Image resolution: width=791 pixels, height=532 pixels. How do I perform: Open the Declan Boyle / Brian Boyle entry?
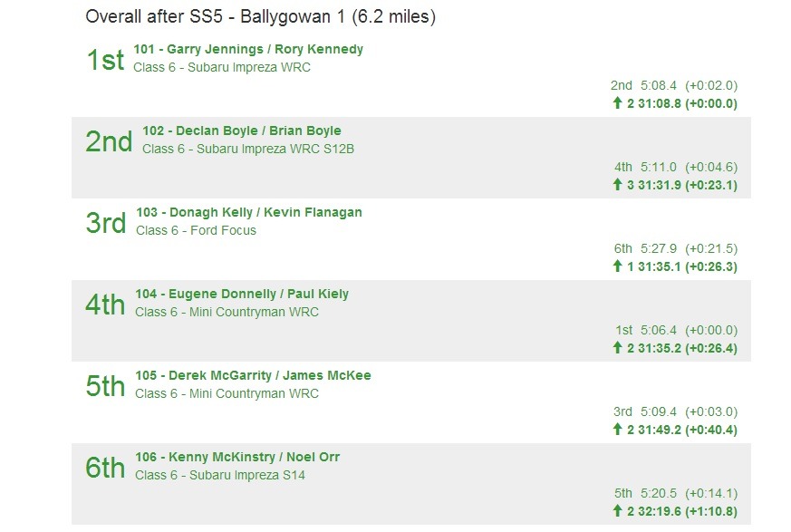pyautogui.click(x=241, y=131)
